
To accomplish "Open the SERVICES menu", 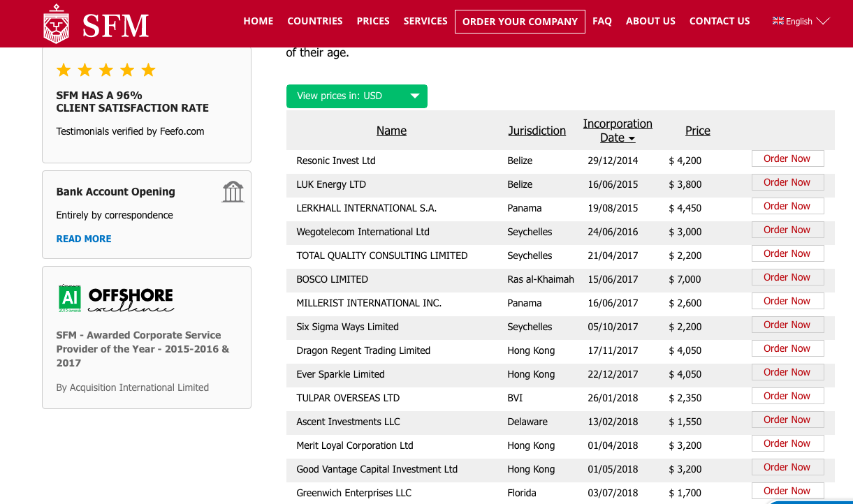I will tap(425, 21).
